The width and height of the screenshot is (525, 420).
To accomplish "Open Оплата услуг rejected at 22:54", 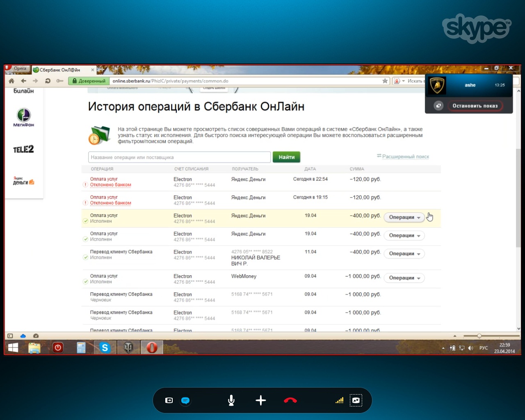I will pyautogui.click(x=104, y=179).
